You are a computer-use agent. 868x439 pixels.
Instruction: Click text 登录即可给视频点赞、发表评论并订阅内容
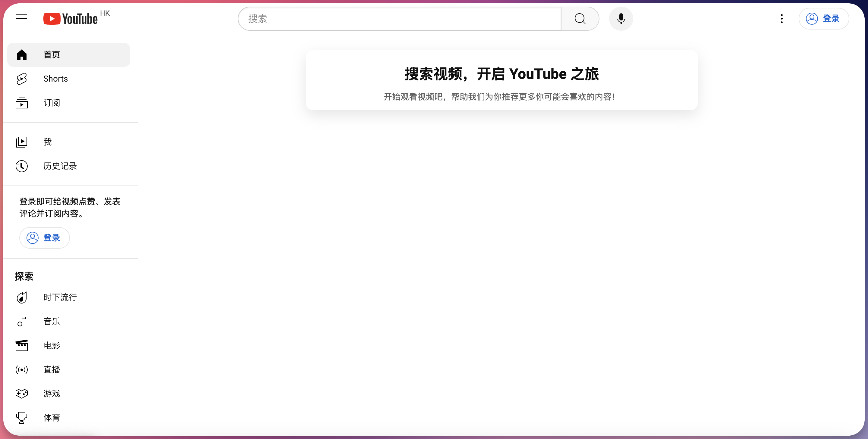point(70,208)
